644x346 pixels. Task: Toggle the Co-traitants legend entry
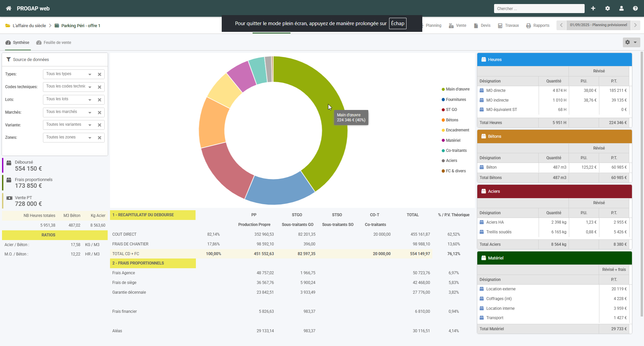pyautogui.click(x=454, y=151)
